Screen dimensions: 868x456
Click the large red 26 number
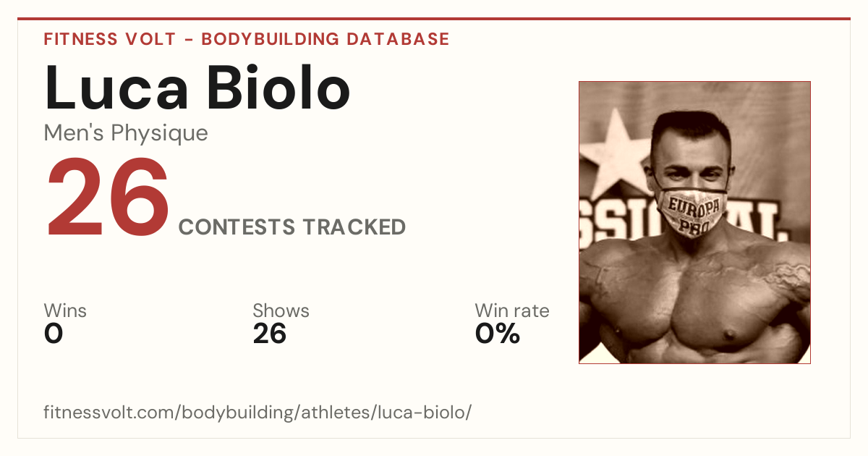109,200
